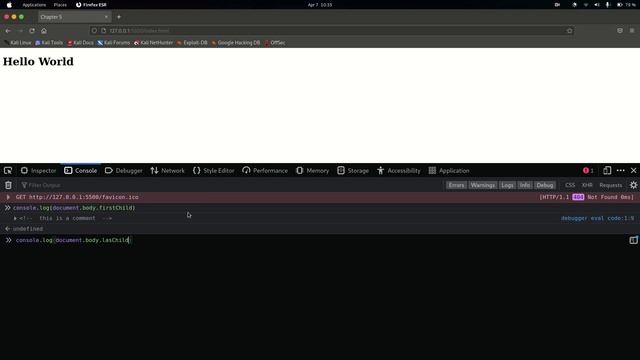This screenshot has width=640, height=360.
Task: Open console settings gear icon
Action: 633,185
